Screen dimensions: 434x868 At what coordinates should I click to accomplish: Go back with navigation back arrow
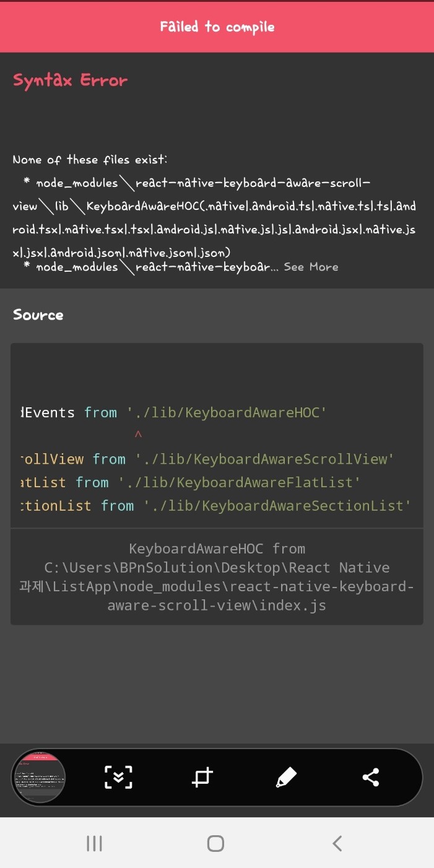(x=337, y=843)
